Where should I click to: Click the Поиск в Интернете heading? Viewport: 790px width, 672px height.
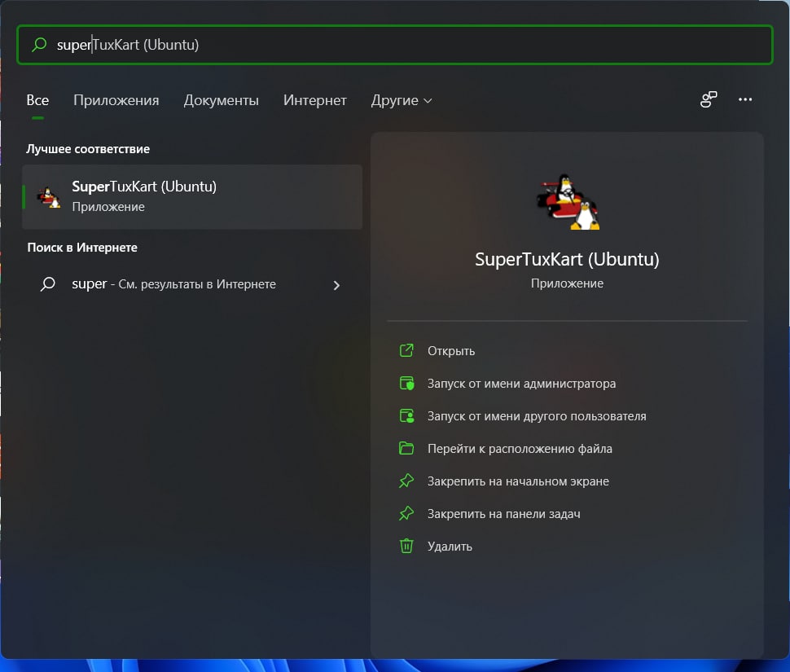click(82, 248)
